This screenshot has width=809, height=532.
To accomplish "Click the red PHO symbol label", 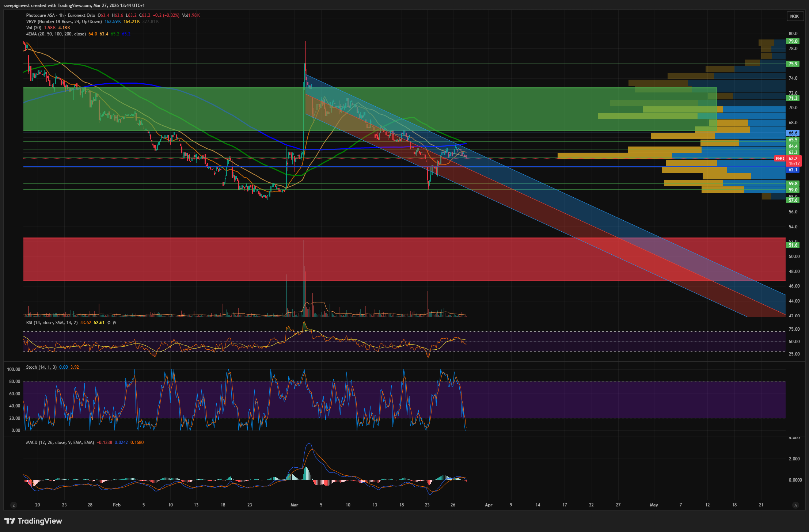I will [779, 159].
